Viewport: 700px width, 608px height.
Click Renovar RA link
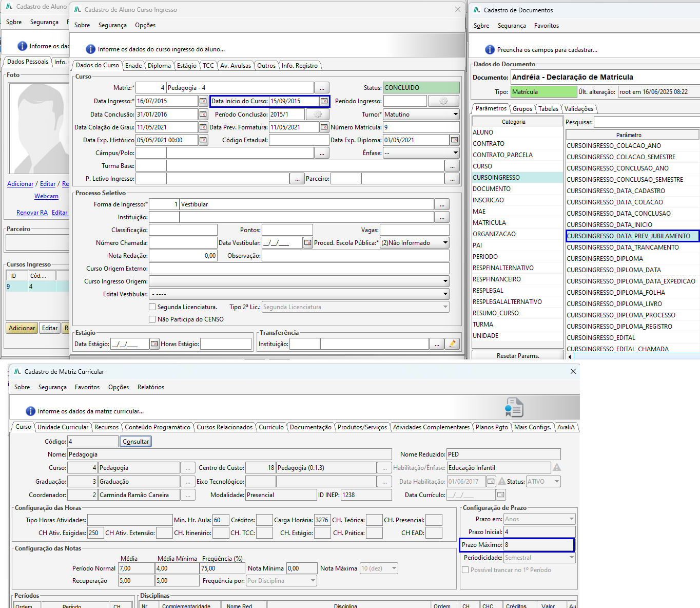[x=32, y=213]
